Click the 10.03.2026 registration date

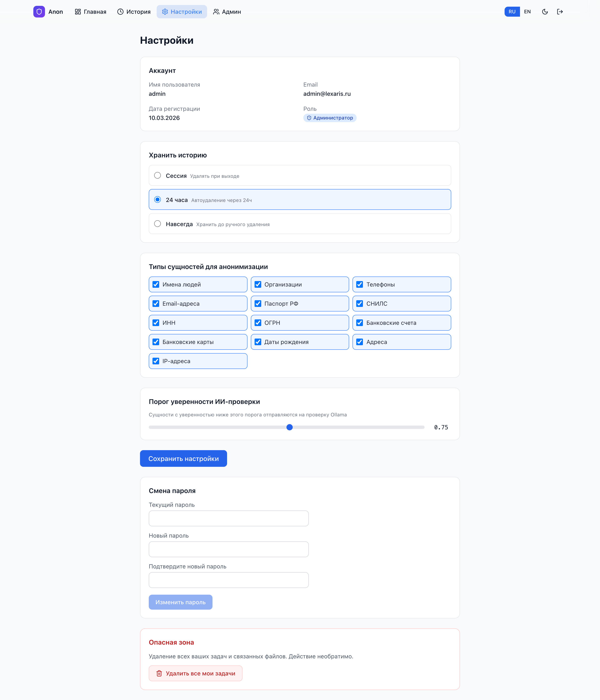(164, 118)
